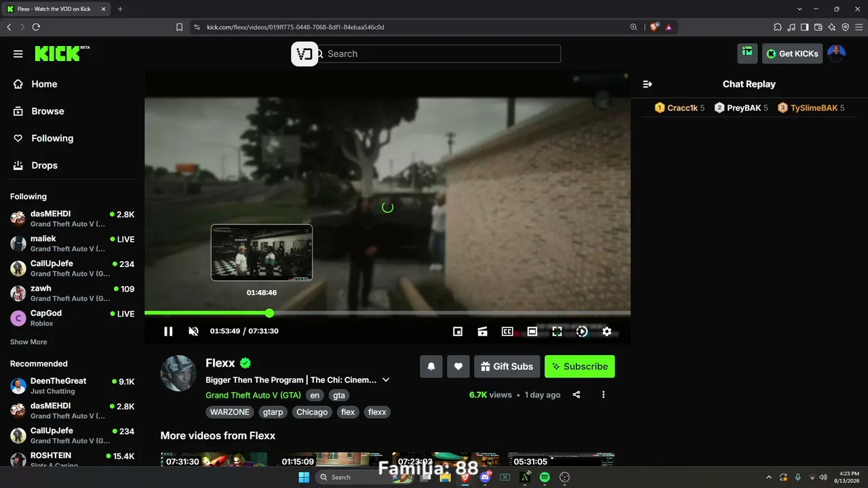Open the Brave Wallet icon
Image resolution: width=868 pixels, height=488 pixels.
click(818, 27)
